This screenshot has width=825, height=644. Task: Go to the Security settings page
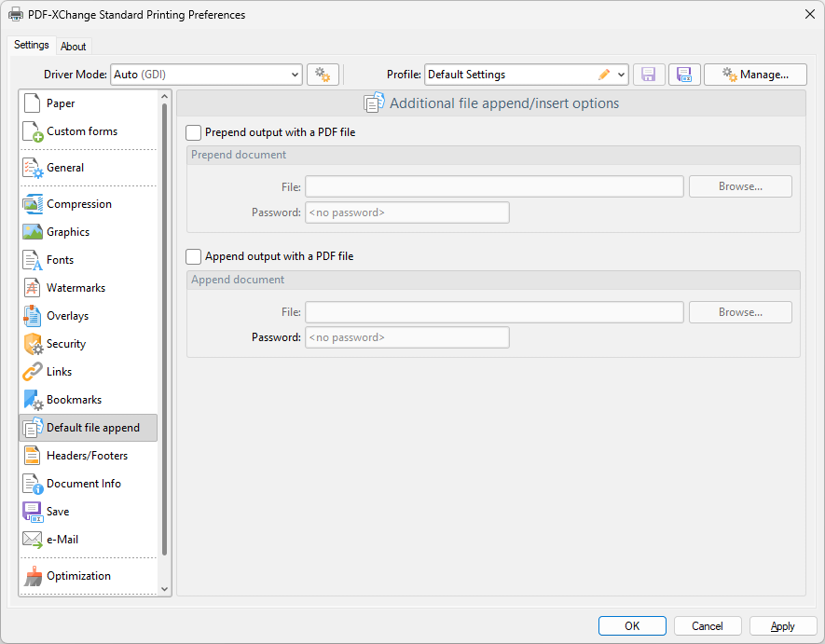click(88, 344)
